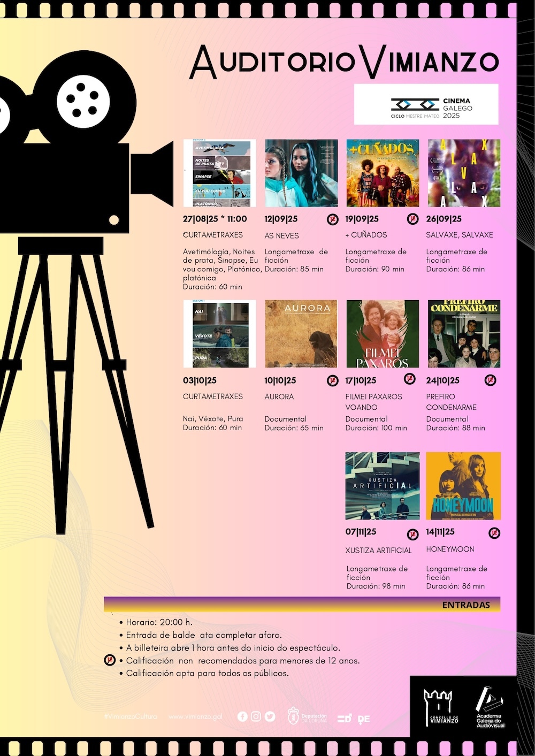Click the AS NEVES title text
Viewport: 535px width, 756px height.
281,235
